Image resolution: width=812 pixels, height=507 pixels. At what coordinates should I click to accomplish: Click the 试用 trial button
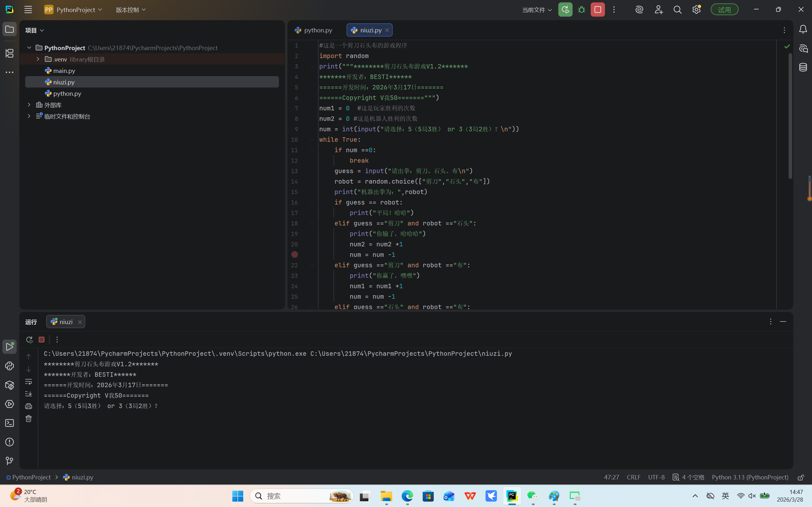click(x=724, y=10)
